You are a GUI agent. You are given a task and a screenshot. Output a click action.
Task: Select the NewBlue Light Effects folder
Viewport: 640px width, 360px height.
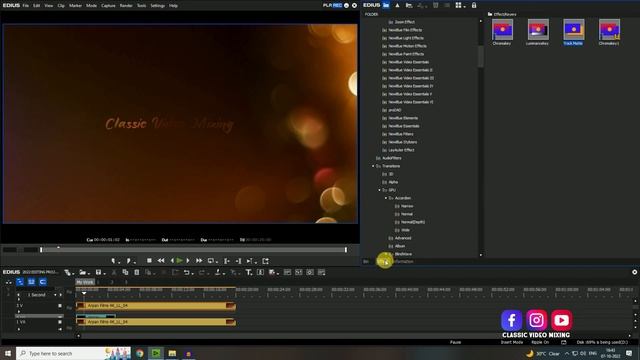(406, 38)
